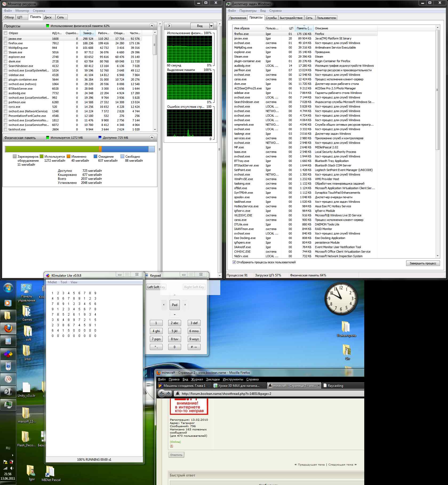The width and height of the screenshot is (448, 485).
Task: Collapse the Физическая память section
Action: (x=152, y=138)
